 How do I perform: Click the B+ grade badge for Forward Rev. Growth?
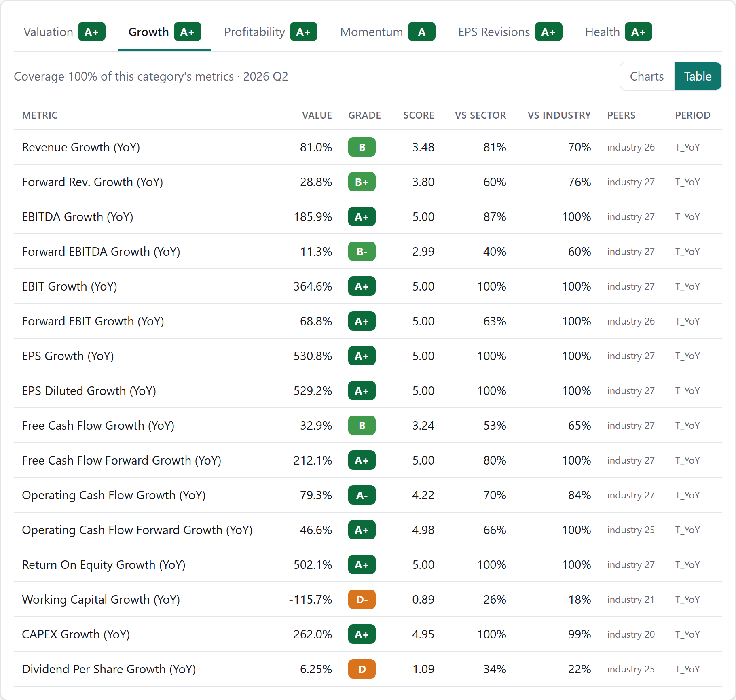click(x=362, y=182)
